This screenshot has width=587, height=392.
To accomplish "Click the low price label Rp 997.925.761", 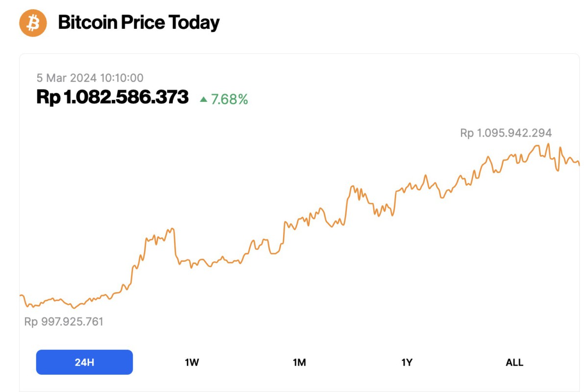I will tap(64, 322).
